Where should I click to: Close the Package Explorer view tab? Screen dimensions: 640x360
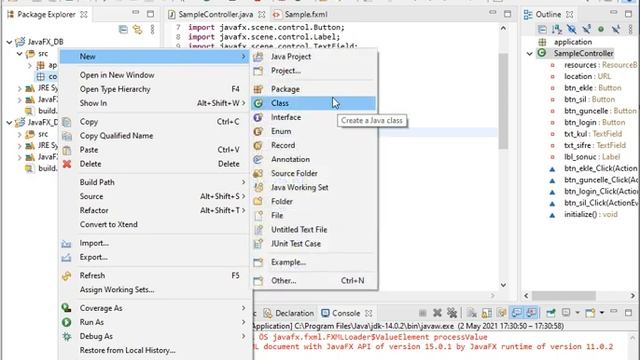[84, 14]
